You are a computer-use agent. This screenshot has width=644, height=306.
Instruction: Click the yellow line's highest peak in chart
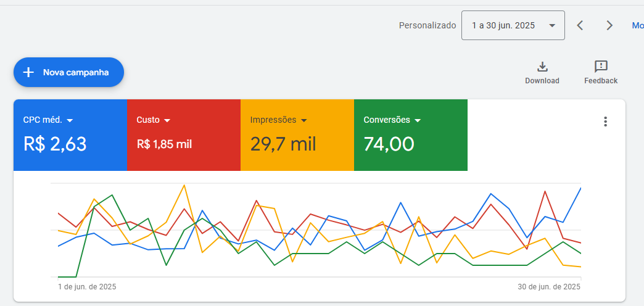click(184, 185)
